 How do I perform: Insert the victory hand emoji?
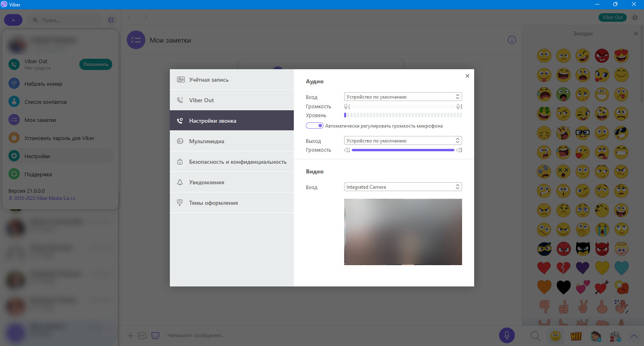[x=583, y=307]
